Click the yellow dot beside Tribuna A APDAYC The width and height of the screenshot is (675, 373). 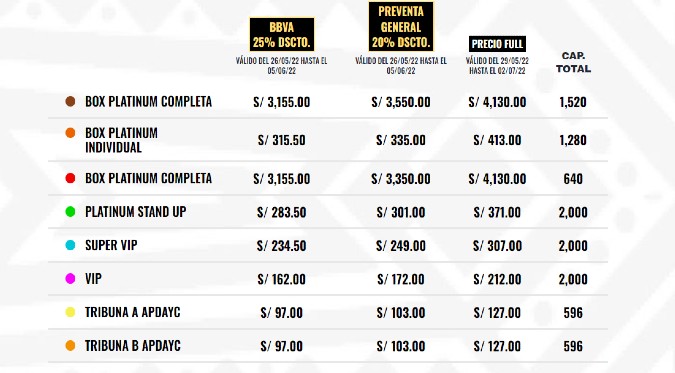(x=70, y=312)
